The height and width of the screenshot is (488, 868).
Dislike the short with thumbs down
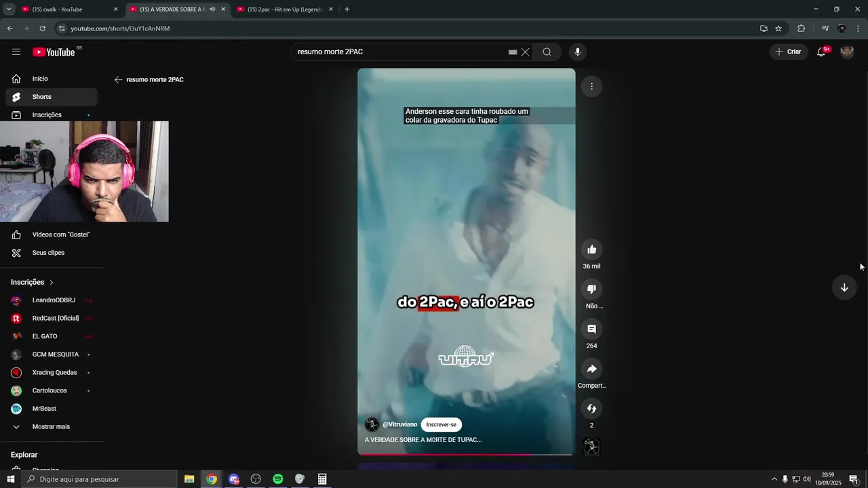click(x=591, y=289)
